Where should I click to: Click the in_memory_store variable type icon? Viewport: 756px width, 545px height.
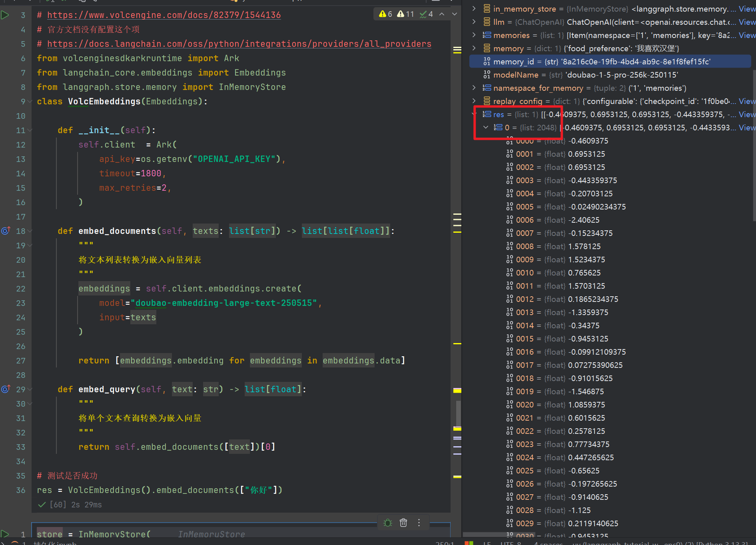(x=487, y=8)
